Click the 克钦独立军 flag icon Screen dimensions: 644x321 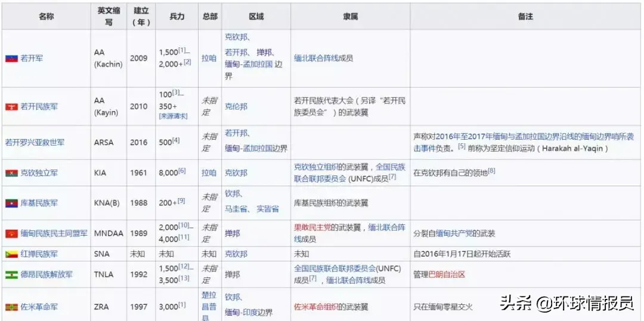tap(11, 173)
